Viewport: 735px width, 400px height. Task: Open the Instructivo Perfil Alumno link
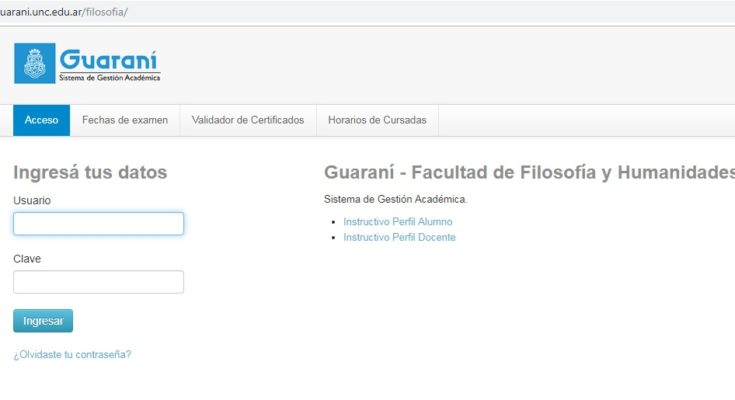pos(397,221)
